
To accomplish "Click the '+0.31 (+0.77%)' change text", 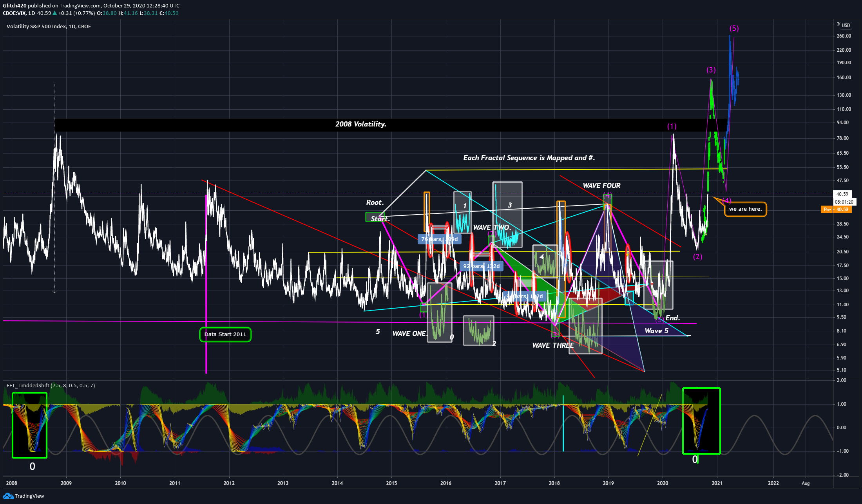I will pos(77,13).
